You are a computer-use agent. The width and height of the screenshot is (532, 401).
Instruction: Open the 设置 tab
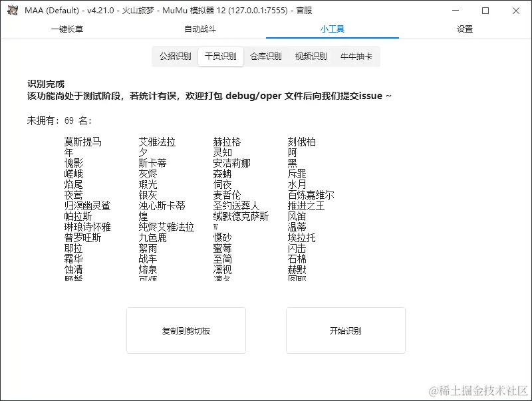[465, 29]
